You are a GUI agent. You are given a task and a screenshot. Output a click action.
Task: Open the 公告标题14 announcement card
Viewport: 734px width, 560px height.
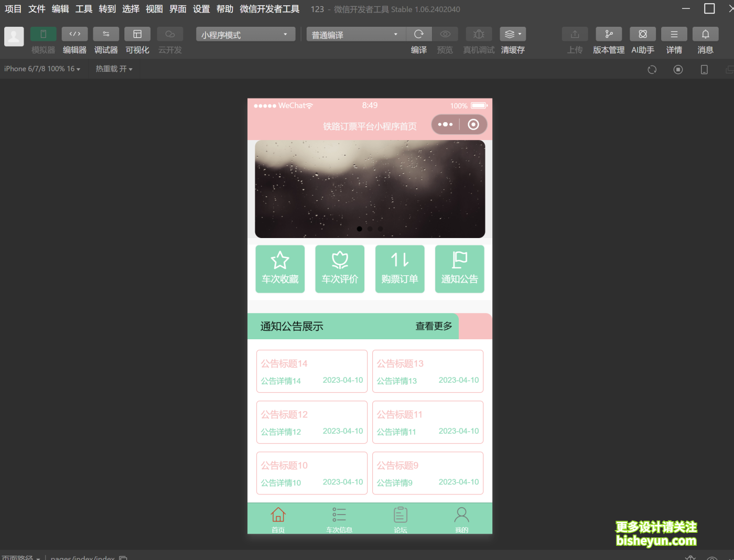pyautogui.click(x=311, y=371)
